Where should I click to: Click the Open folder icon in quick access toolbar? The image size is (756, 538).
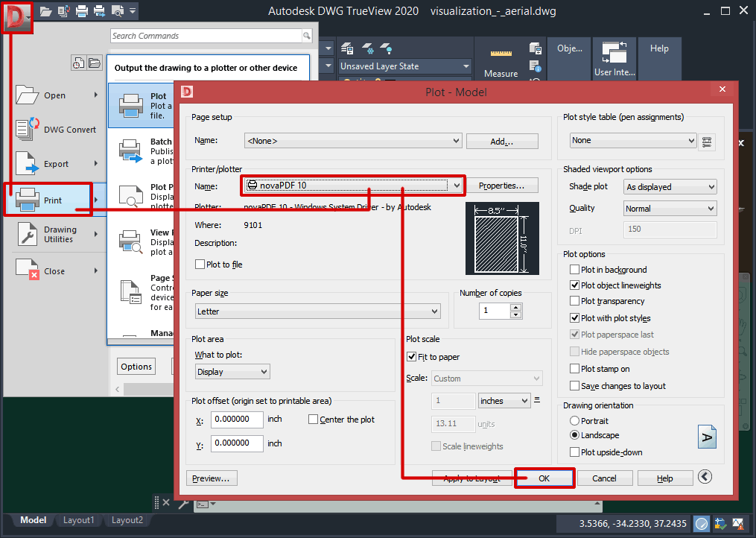45,10
